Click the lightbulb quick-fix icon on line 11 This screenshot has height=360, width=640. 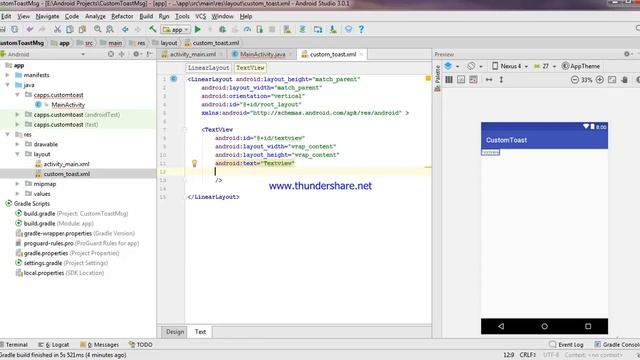click(x=194, y=163)
